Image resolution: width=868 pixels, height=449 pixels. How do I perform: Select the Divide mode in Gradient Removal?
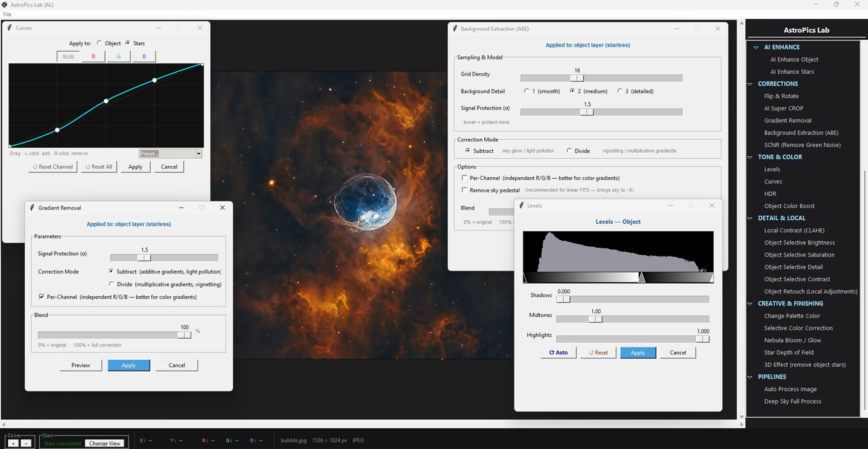112,284
